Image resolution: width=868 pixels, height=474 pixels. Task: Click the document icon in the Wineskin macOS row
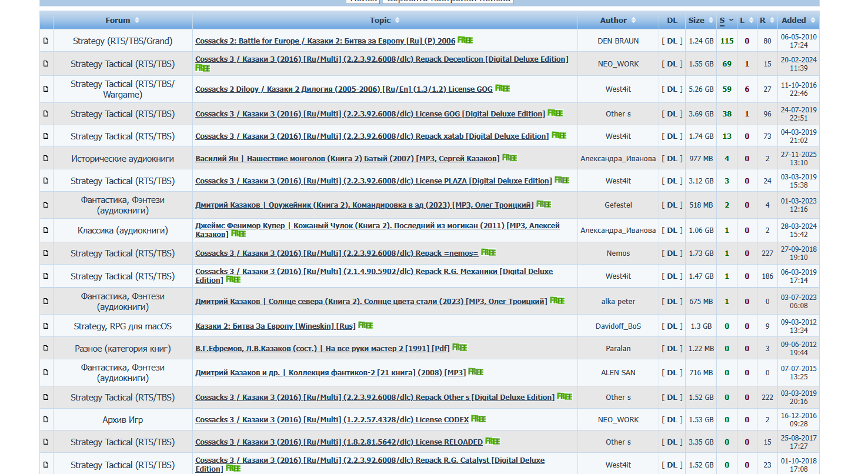coord(46,326)
